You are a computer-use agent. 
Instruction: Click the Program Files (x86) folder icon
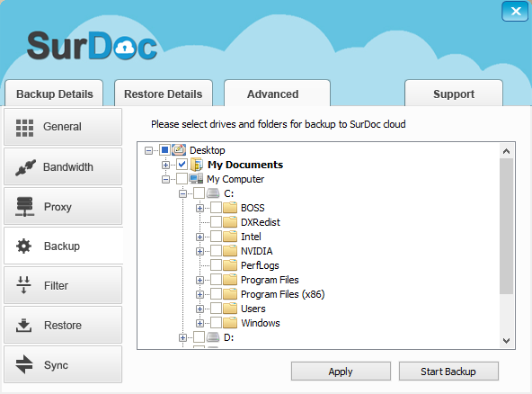(x=230, y=294)
